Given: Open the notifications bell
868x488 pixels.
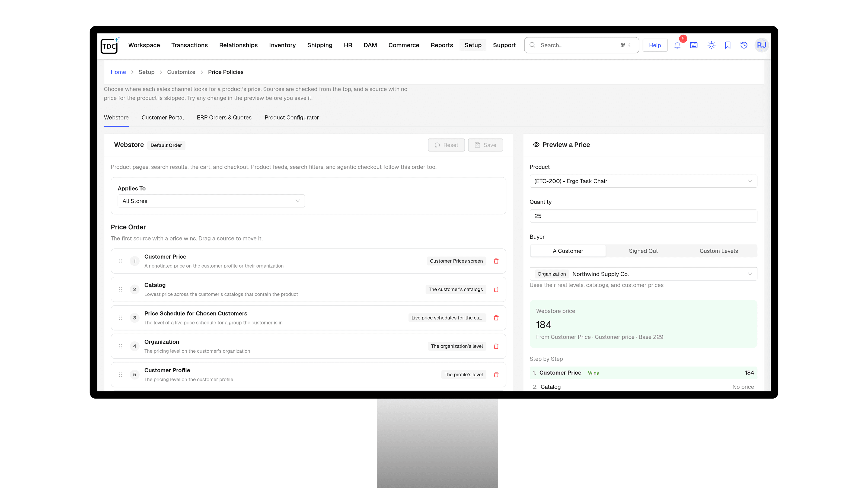Looking at the screenshot, I should (x=677, y=45).
